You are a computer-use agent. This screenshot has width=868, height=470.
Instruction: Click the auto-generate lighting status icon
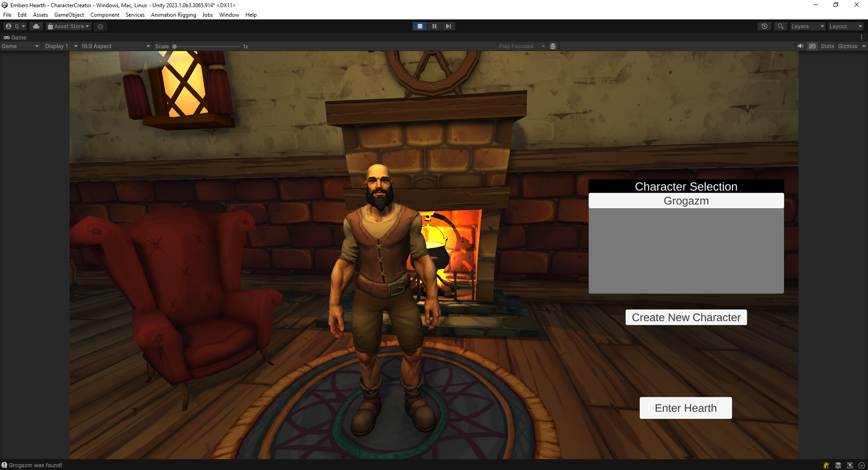point(850,465)
